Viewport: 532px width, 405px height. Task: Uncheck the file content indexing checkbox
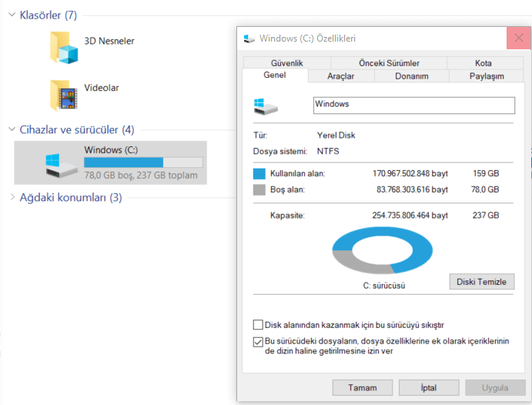pyautogui.click(x=258, y=342)
